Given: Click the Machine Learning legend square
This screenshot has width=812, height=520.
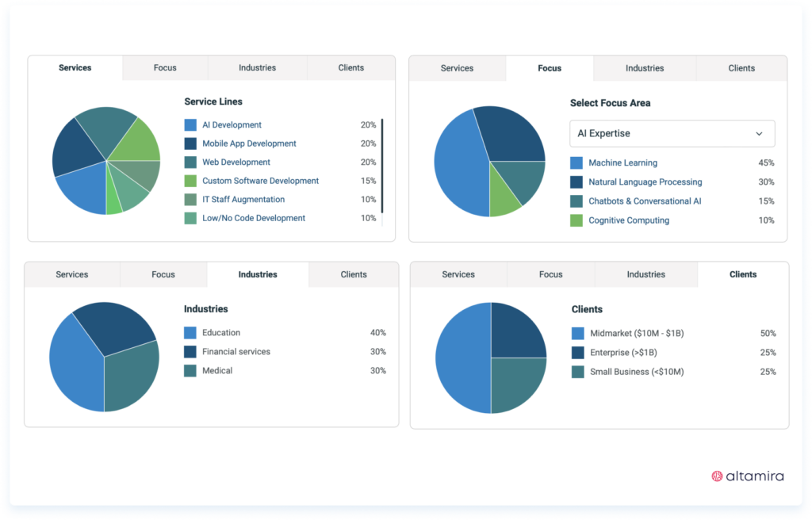Looking at the screenshot, I should pyautogui.click(x=576, y=162).
